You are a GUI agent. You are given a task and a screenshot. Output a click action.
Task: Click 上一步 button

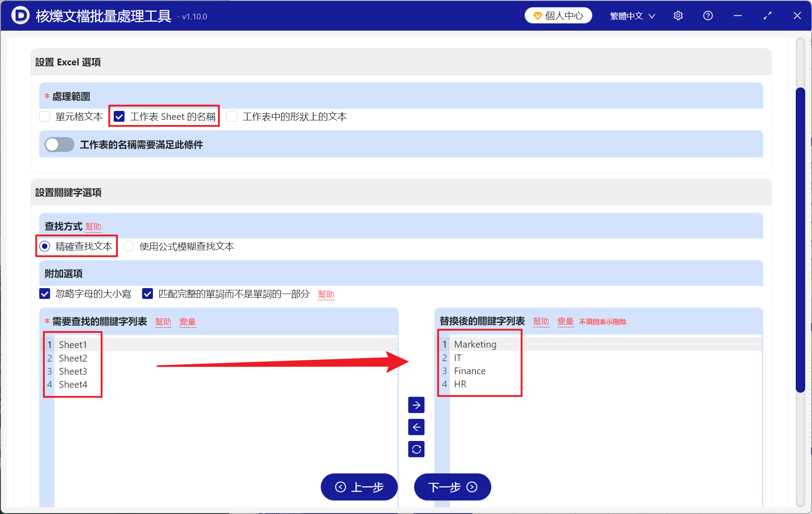click(x=359, y=487)
